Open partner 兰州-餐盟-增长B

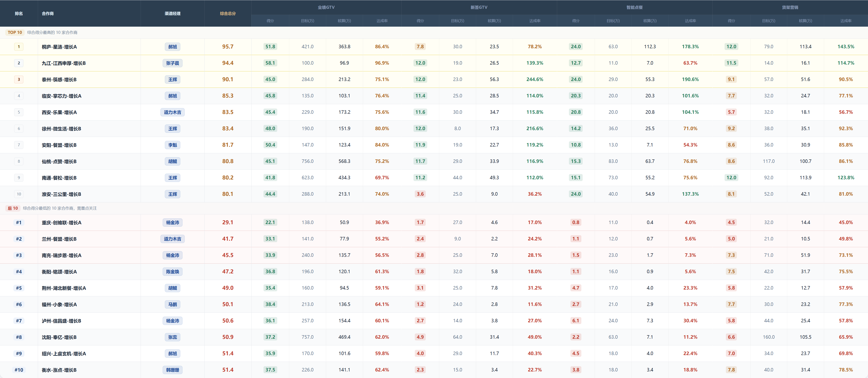(x=59, y=239)
